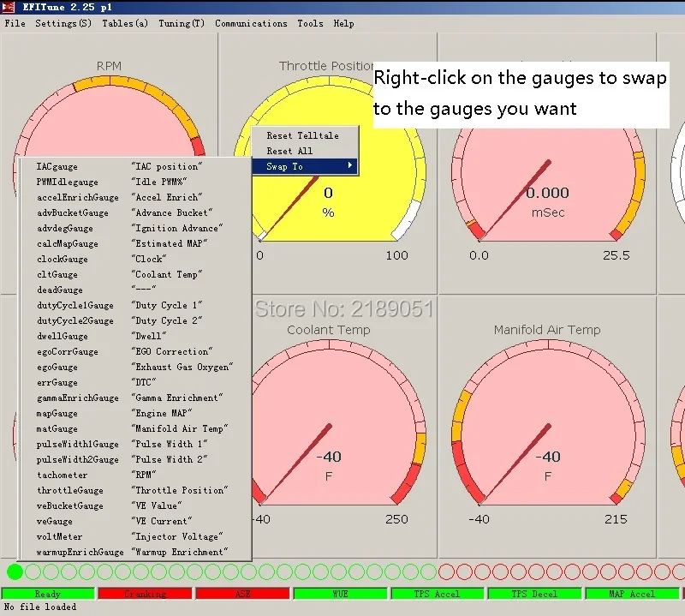Click the Coolant Temp gauge dial
This screenshot has height=616, width=685.
click(x=338, y=422)
